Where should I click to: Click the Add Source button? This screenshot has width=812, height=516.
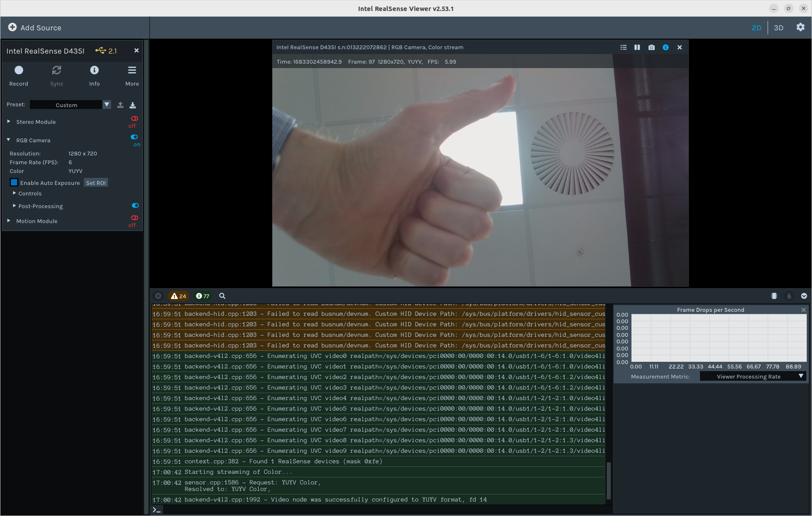(35, 27)
